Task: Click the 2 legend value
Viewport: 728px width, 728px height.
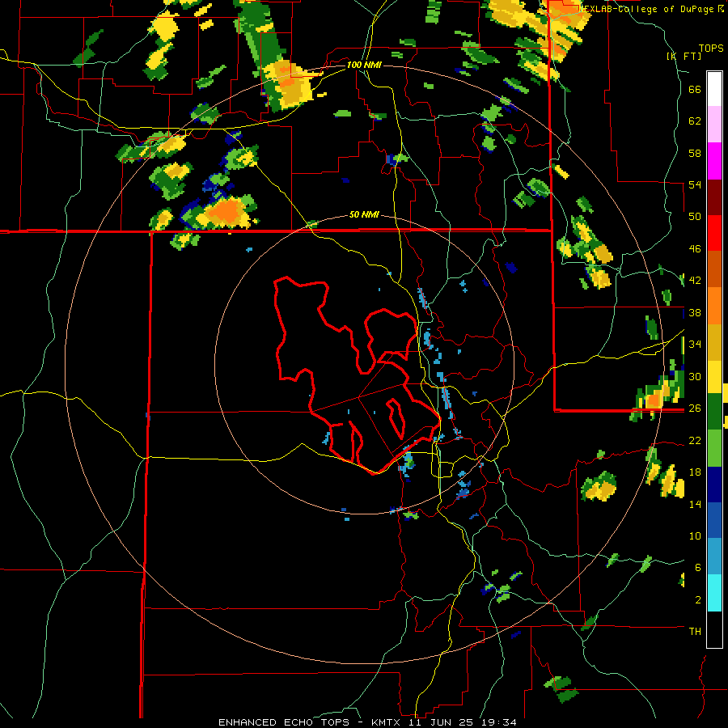Action: tap(698, 600)
